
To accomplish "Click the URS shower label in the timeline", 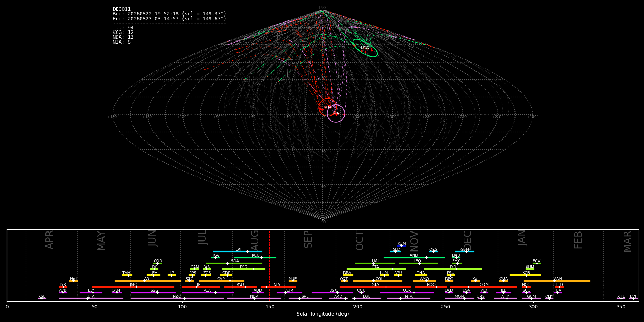I will [480, 297].
